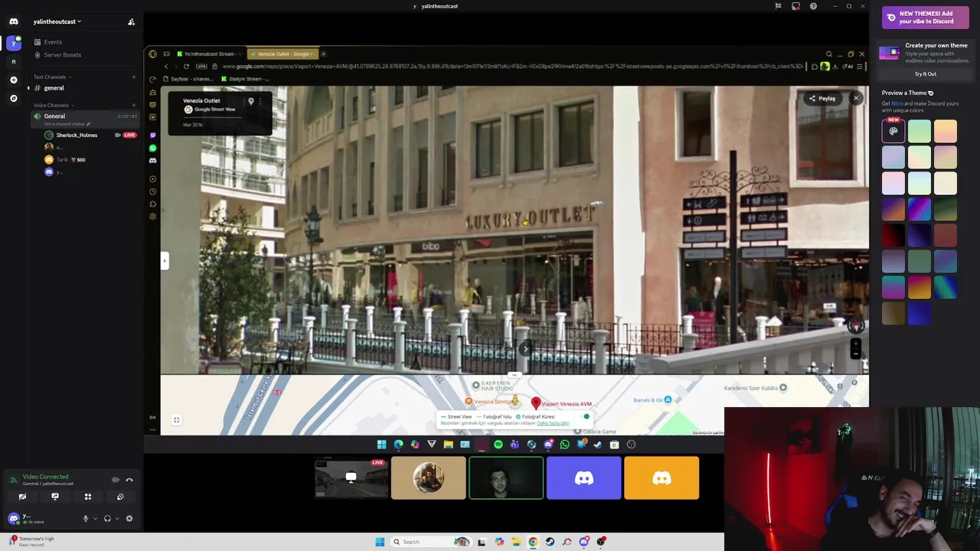
Task: Open output device options arrow
Action: (116, 518)
